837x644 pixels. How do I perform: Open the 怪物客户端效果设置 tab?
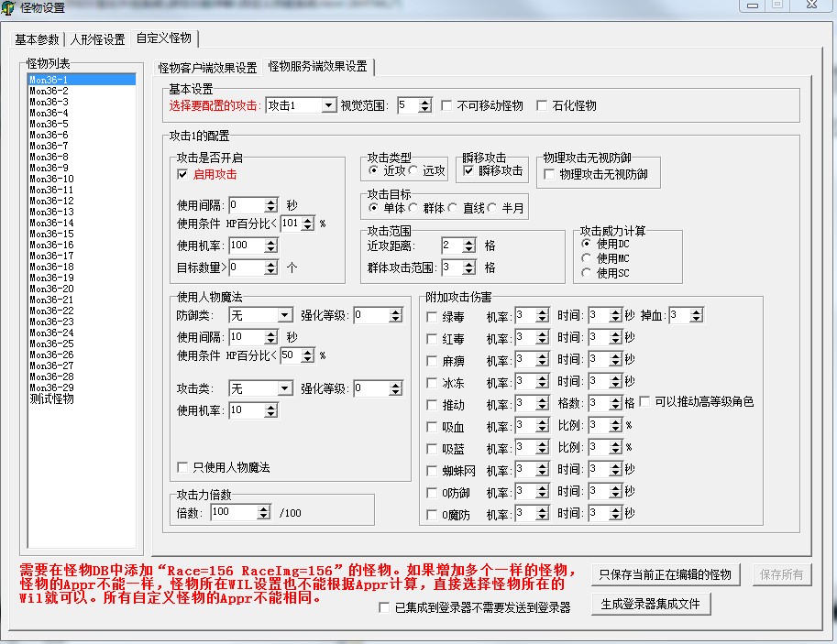[x=207, y=68]
